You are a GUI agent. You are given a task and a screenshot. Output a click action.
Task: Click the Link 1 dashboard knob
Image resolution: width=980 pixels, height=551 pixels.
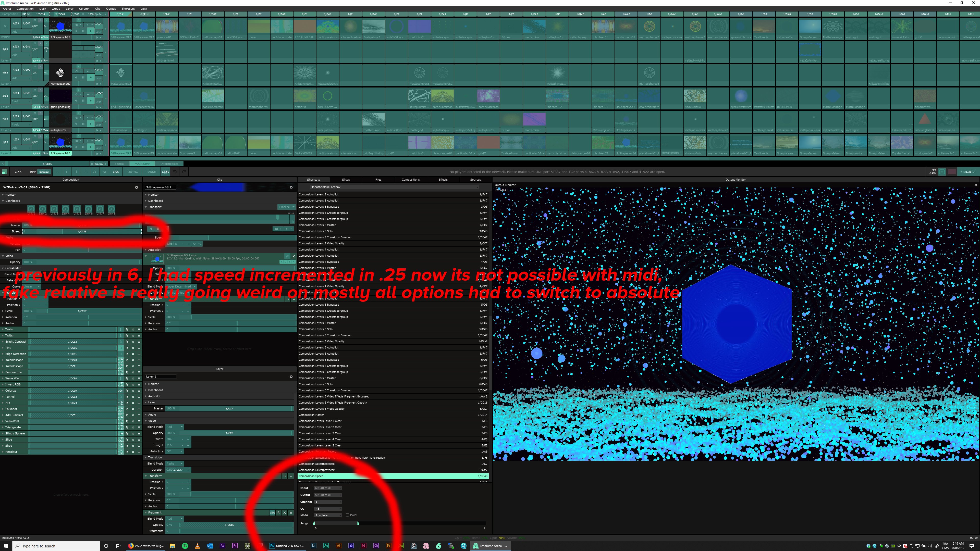click(31, 209)
